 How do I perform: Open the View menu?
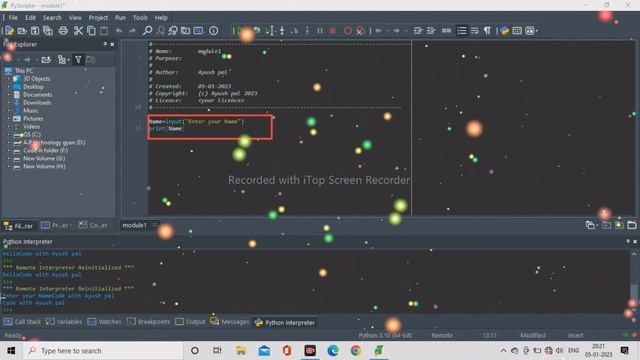click(75, 18)
